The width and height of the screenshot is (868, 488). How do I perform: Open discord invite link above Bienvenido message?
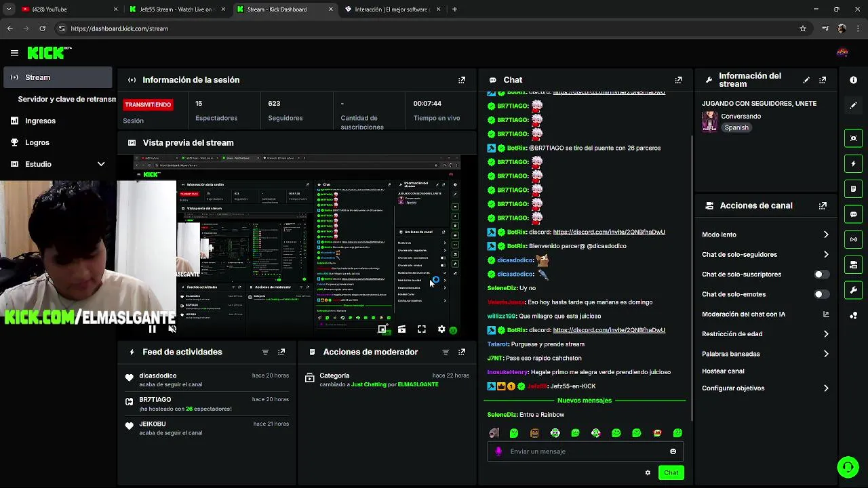(x=609, y=232)
